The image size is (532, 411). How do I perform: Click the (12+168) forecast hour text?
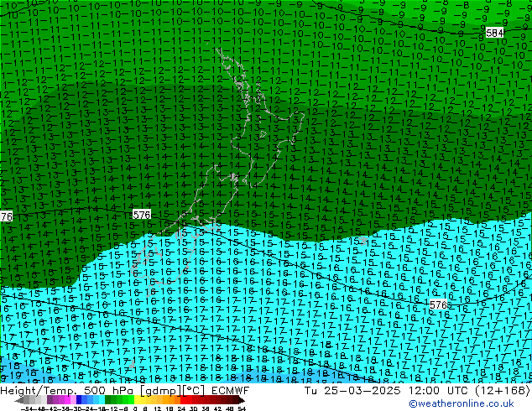(502, 391)
